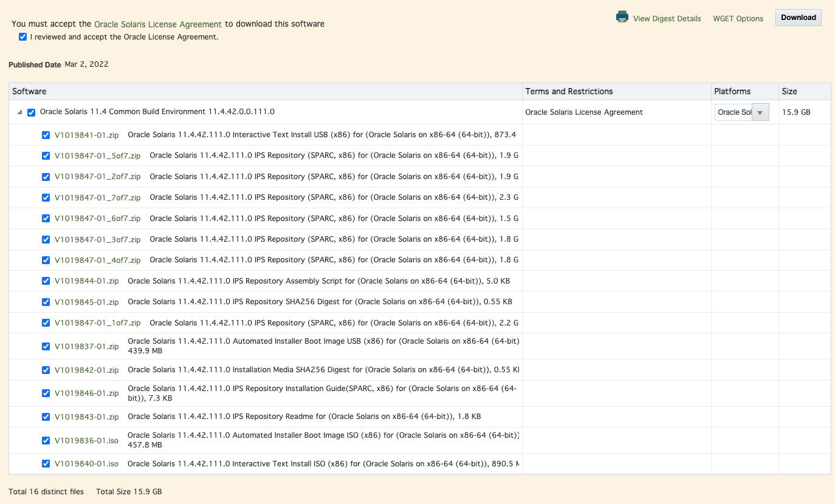
Task: Uncheck the V1019843-01.zip Readme checkbox
Action: (x=46, y=417)
